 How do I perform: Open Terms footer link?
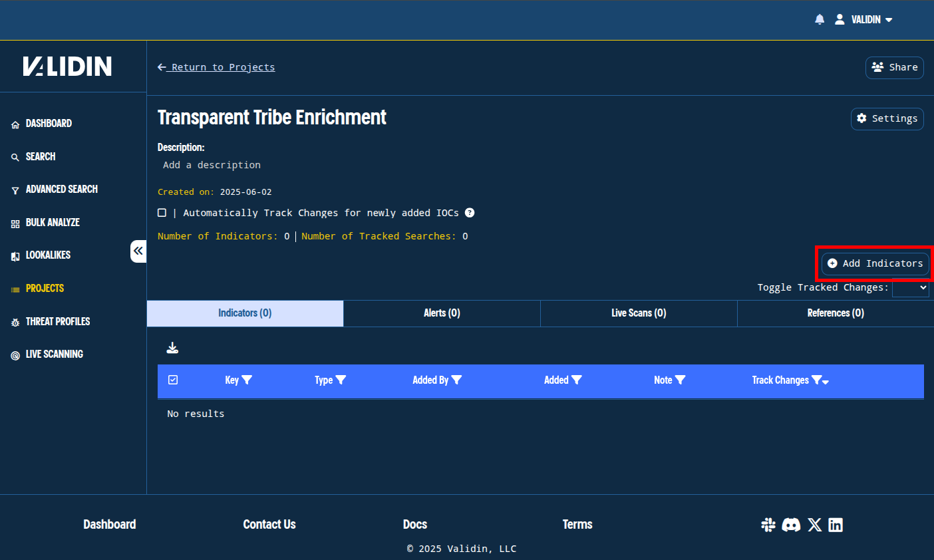[x=577, y=525]
